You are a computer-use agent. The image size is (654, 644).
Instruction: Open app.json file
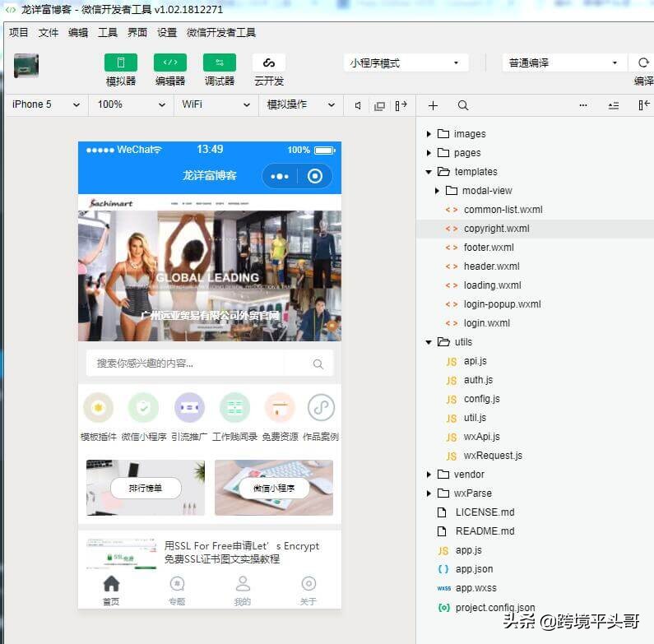coord(474,569)
